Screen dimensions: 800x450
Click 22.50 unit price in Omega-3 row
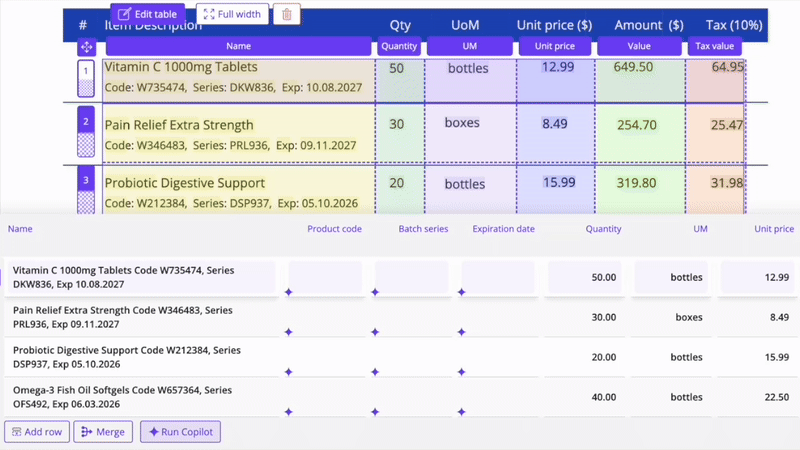pos(777,397)
